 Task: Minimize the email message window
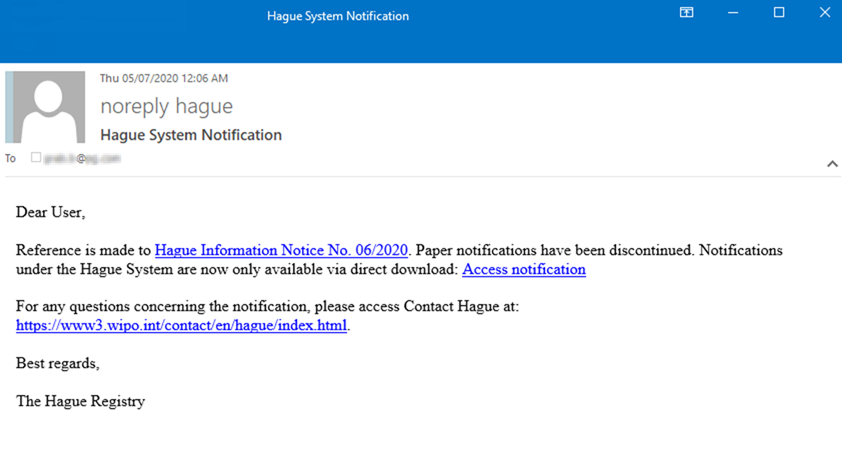[x=733, y=13]
